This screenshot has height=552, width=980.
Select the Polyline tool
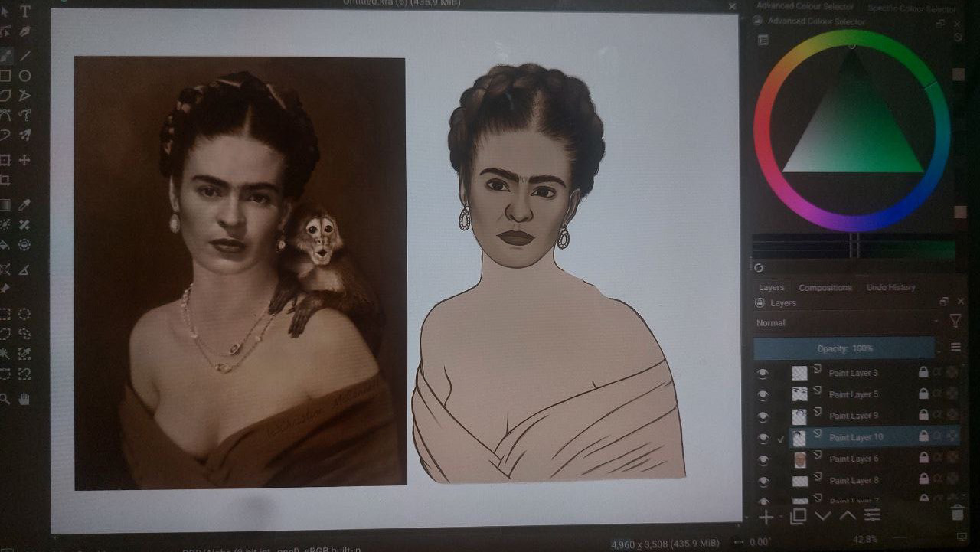click(25, 96)
